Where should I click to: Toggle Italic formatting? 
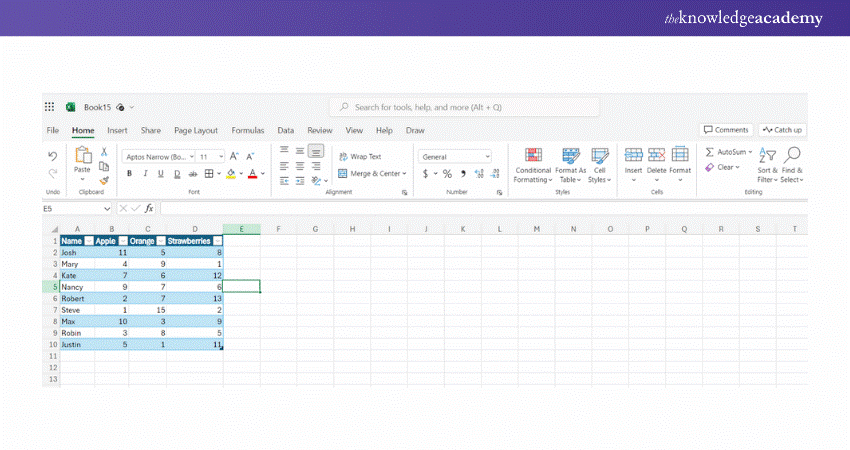pos(144,174)
